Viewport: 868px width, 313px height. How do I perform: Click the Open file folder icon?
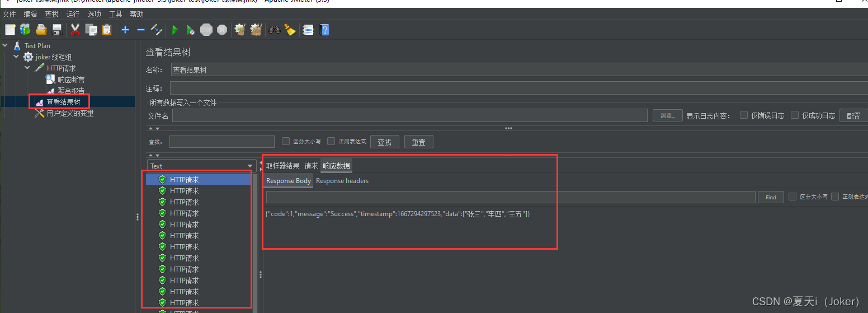coord(41,30)
